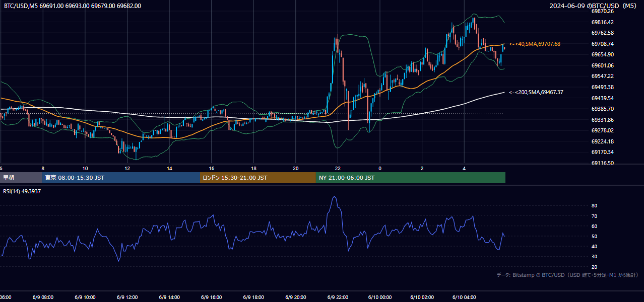
Task: Click the Bitstamp data source attribution text
Action: coord(567,275)
